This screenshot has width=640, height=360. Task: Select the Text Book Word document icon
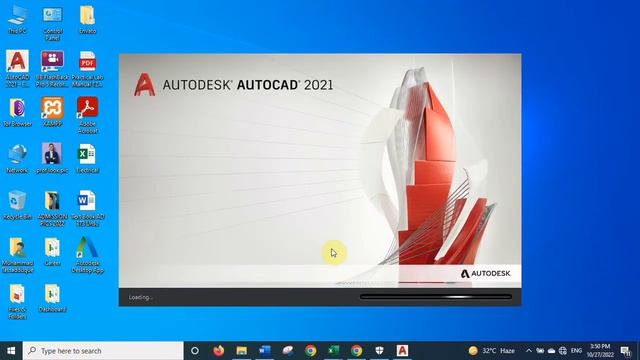(x=87, y=208)
